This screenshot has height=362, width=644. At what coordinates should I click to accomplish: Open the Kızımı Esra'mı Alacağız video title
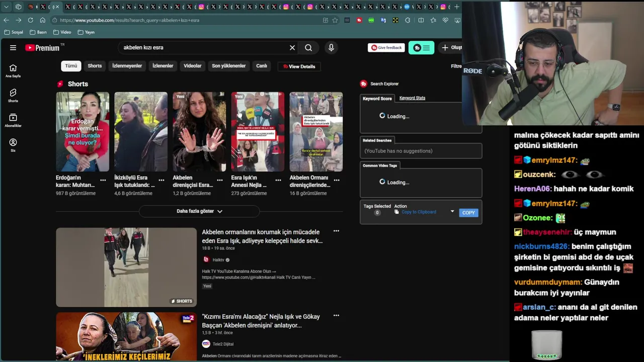point(261,321)
